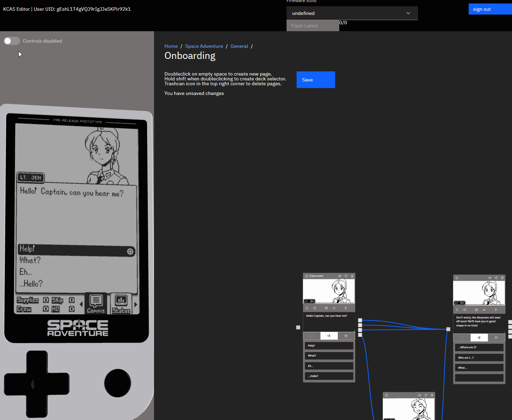512x420 pixels.
Task: Go to Space Adventure breadcrumb link
Action: click(204, 46)
